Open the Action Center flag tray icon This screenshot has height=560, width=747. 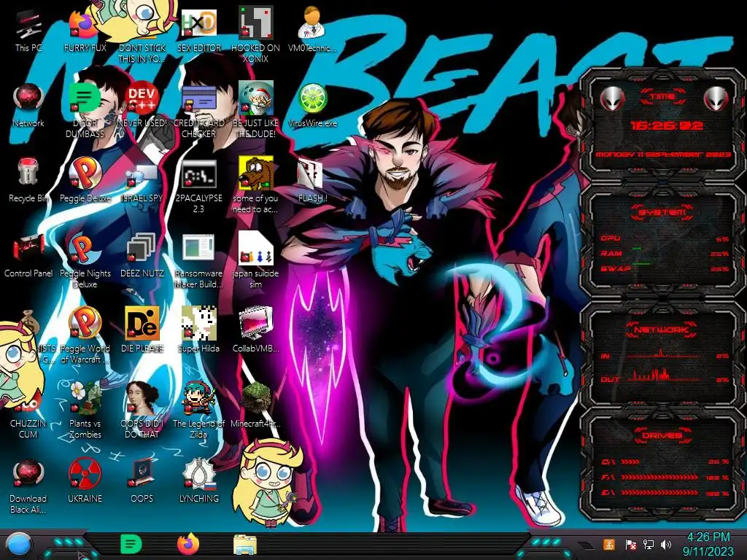coord(630,545)
